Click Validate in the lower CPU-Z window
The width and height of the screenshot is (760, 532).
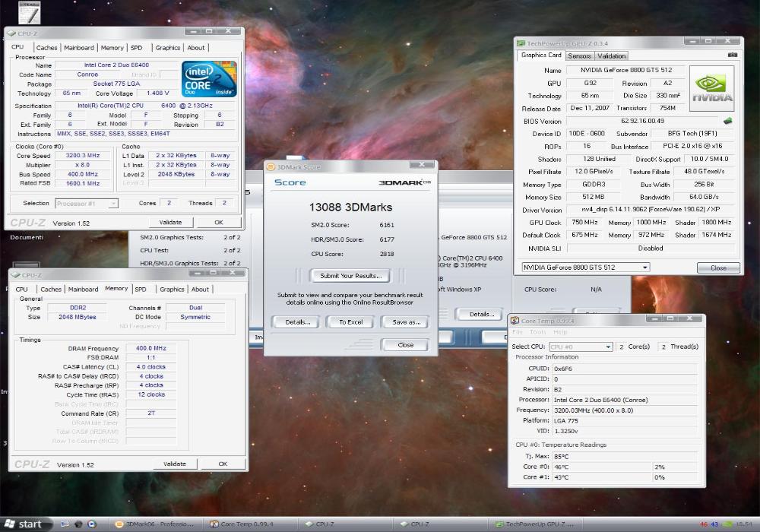175,464
